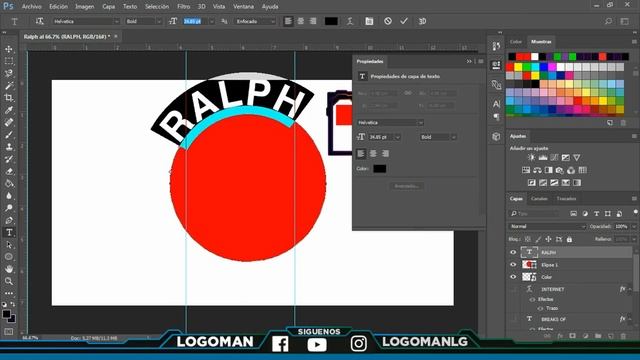Select the Hand tool

(9, 269)
